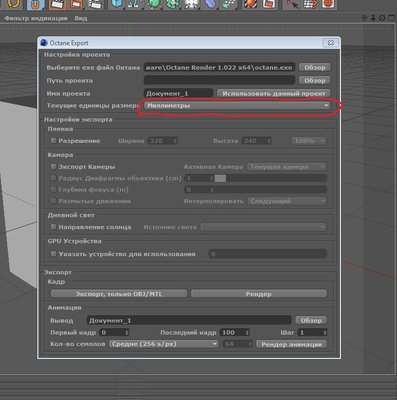Click the Первый кадр stepper arrows
Image resolution: width=397 pixels, height=400 pixels.
126,332
